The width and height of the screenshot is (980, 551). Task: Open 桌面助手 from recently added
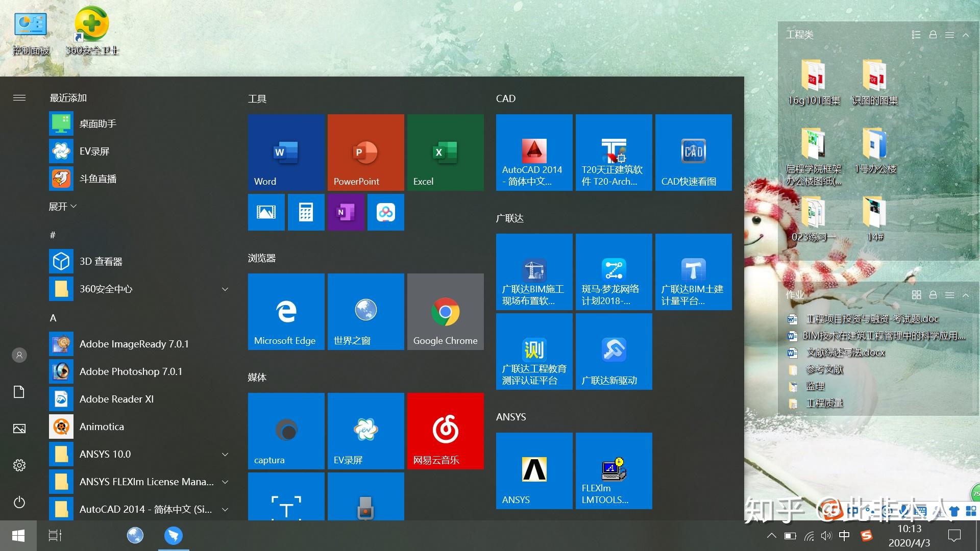click(x=140, y=124)
